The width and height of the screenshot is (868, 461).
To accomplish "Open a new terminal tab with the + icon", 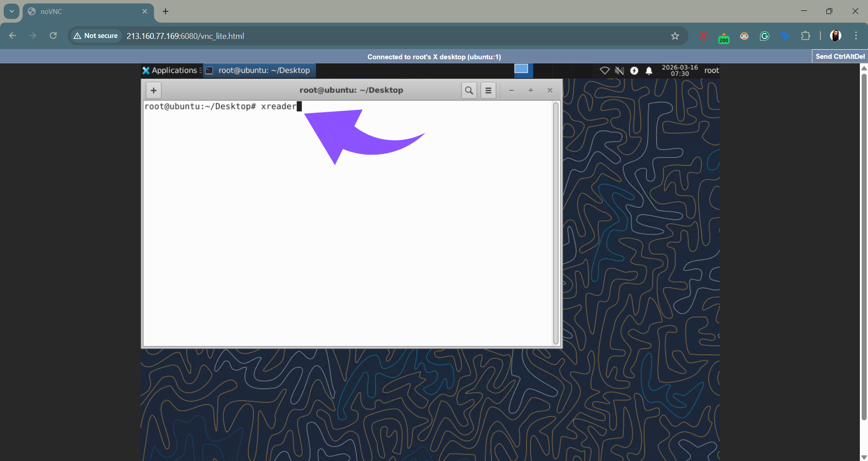I will [153, 90].
